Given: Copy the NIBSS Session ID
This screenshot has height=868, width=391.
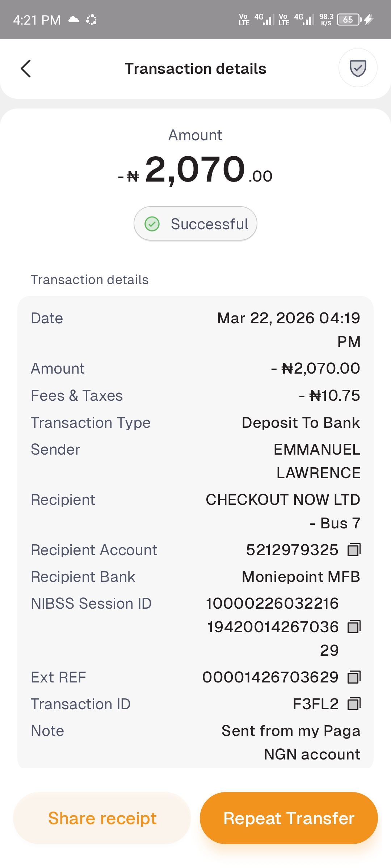Looking at the screenshot, I should point(354,627).
